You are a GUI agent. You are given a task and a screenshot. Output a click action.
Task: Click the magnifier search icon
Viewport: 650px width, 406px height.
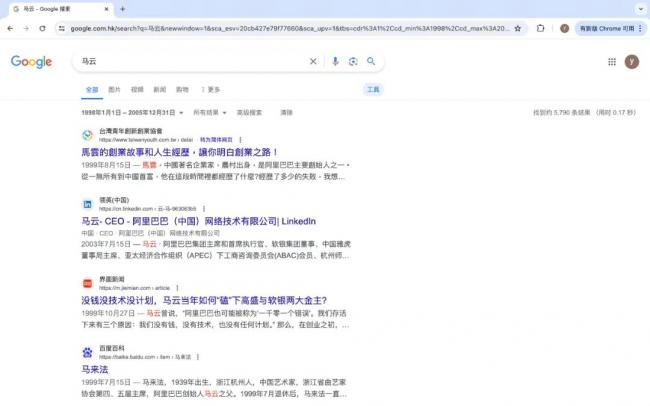coord(371,61)
